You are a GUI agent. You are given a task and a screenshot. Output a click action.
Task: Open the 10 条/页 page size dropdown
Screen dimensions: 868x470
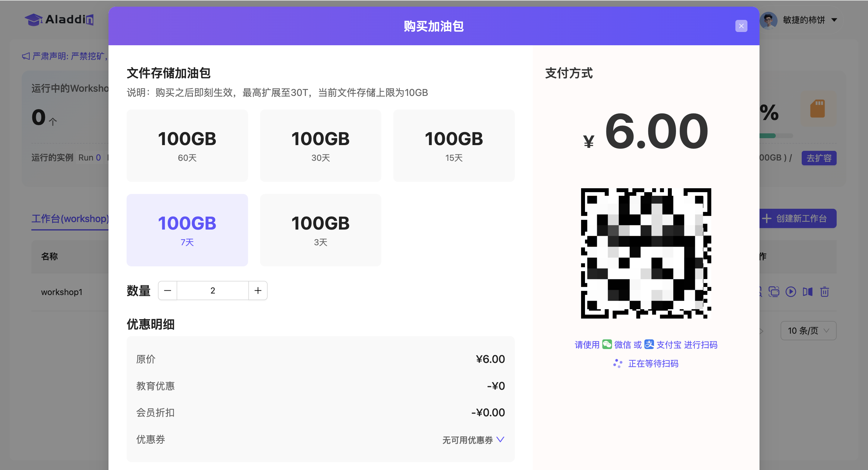(808, 330)
